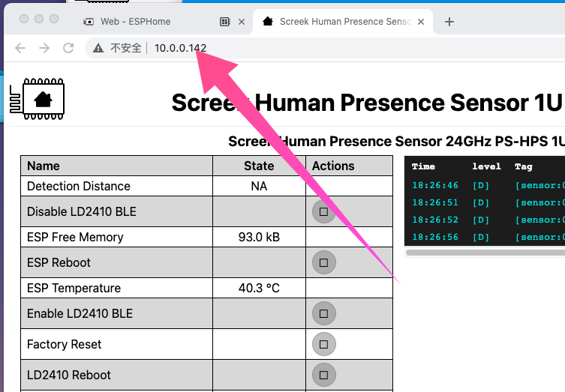Open a new browser tab
The image size is (565, 392).
[449, 22]
